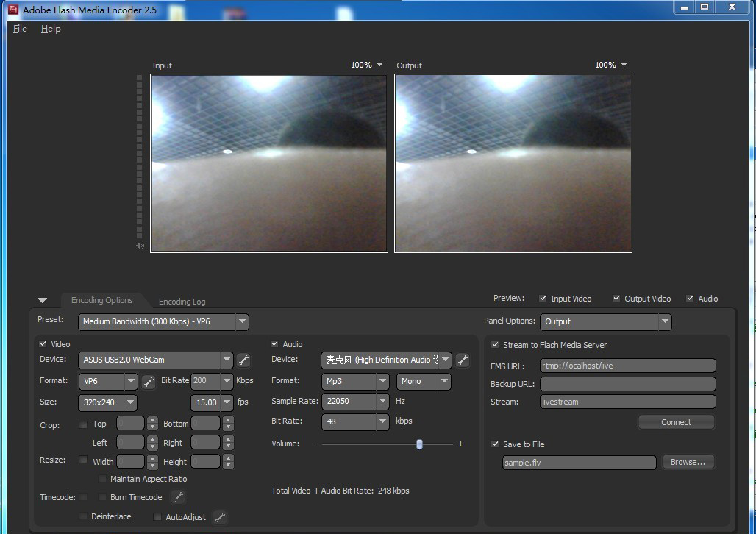Open the File menu
The width and height of the screenshot is (756, 534).
coord(20,29)
